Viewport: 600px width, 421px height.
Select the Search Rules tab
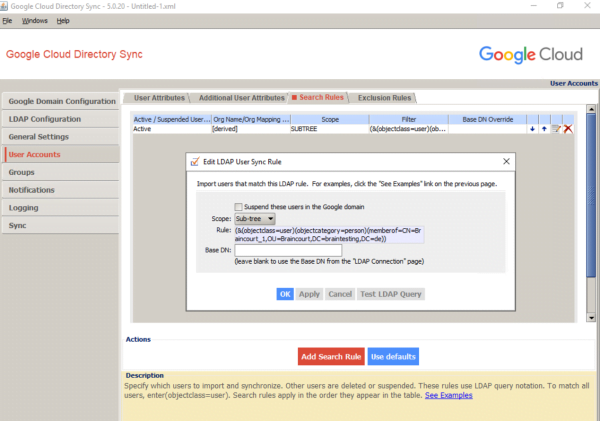tap(318, 97)
